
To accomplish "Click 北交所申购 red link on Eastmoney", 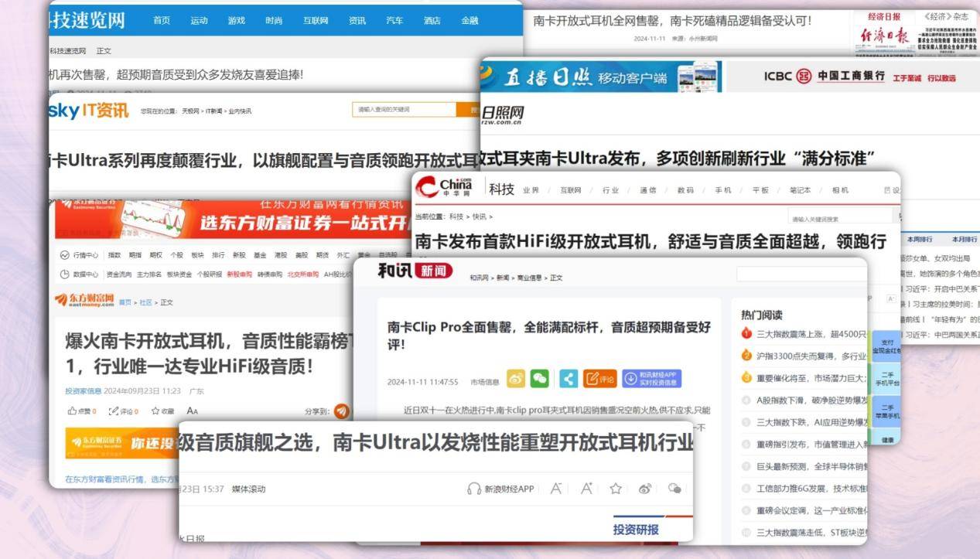I will tap(302, 274).
